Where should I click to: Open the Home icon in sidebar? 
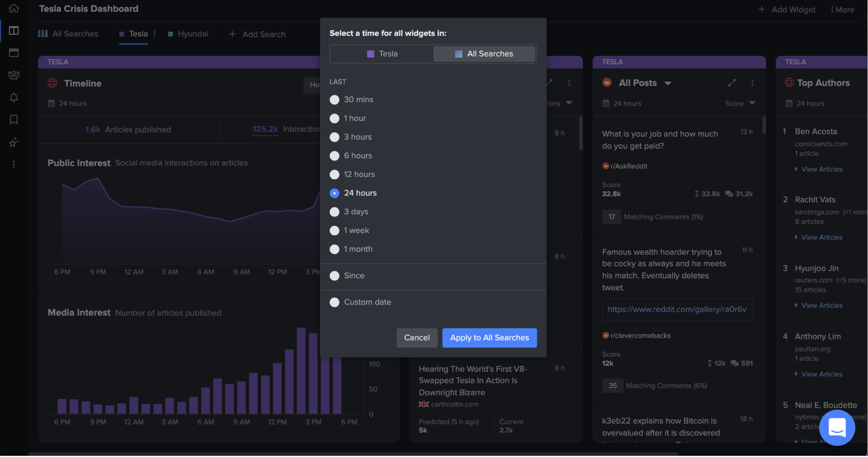(14, 8)
